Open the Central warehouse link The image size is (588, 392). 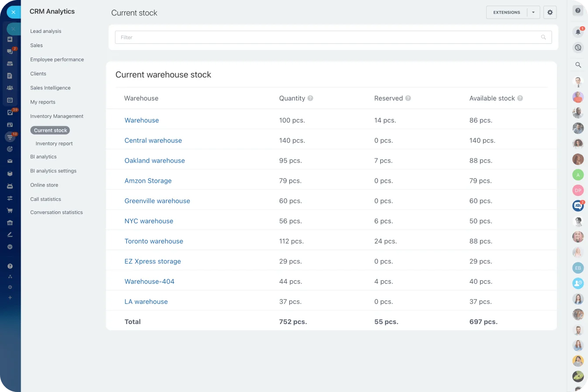point(153,140)
